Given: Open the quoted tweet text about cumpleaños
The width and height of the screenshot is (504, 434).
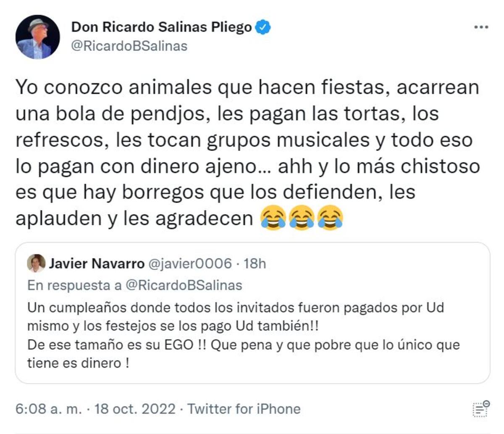Looking at the screenshot, I should pyautogui.click(x=244, y=335).
